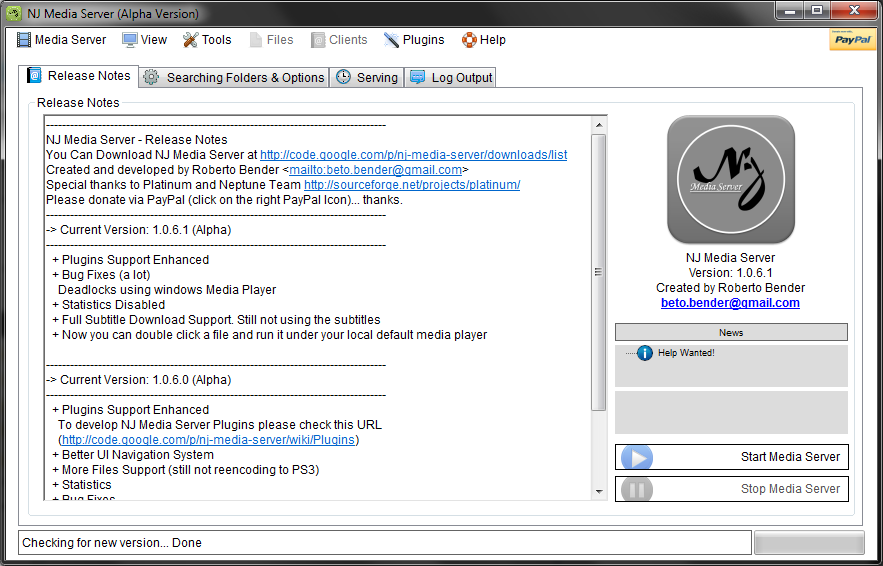Click the release notes scrollbar down arrow
This screenshot has height=566, width=883.
pos(598,491)
